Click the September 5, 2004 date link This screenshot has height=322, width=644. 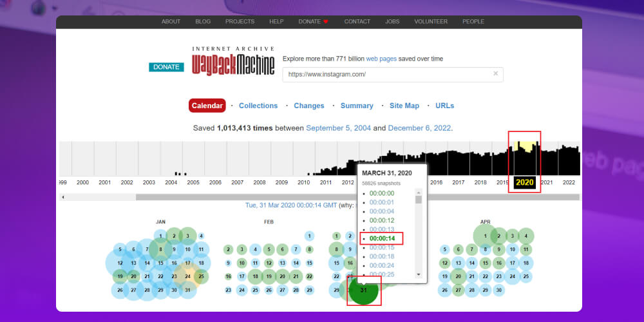click(338, 128)
